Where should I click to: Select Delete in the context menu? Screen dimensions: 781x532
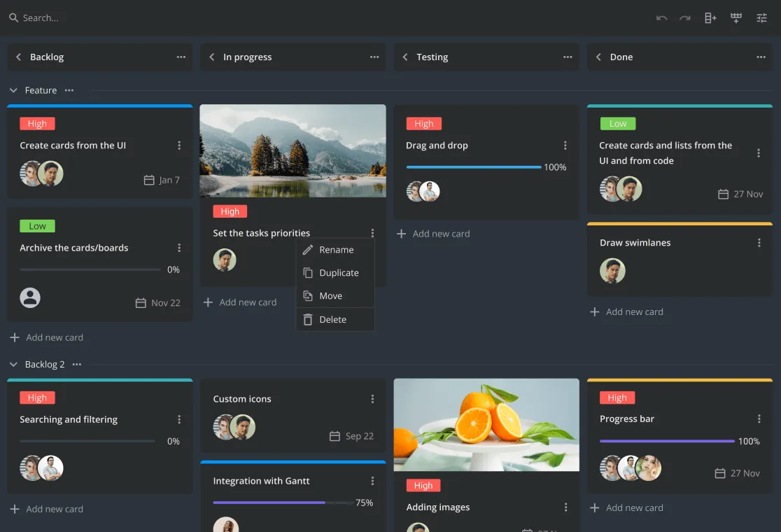tap(335, 319)
